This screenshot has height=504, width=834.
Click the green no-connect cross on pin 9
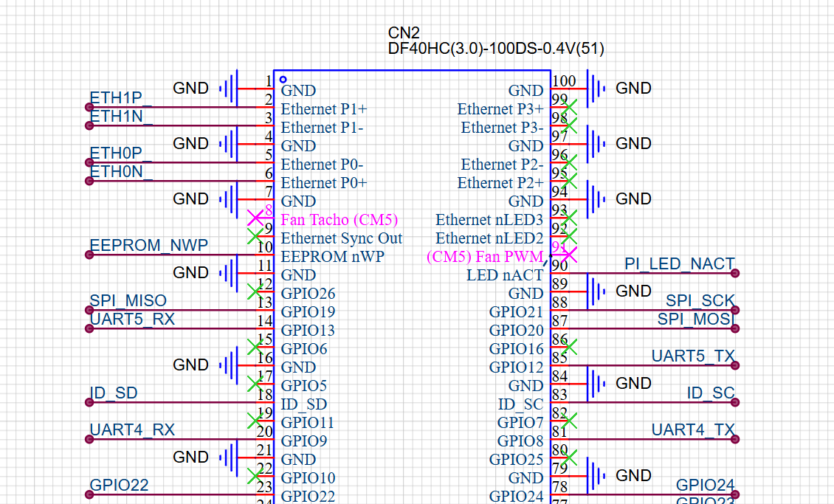255,236
